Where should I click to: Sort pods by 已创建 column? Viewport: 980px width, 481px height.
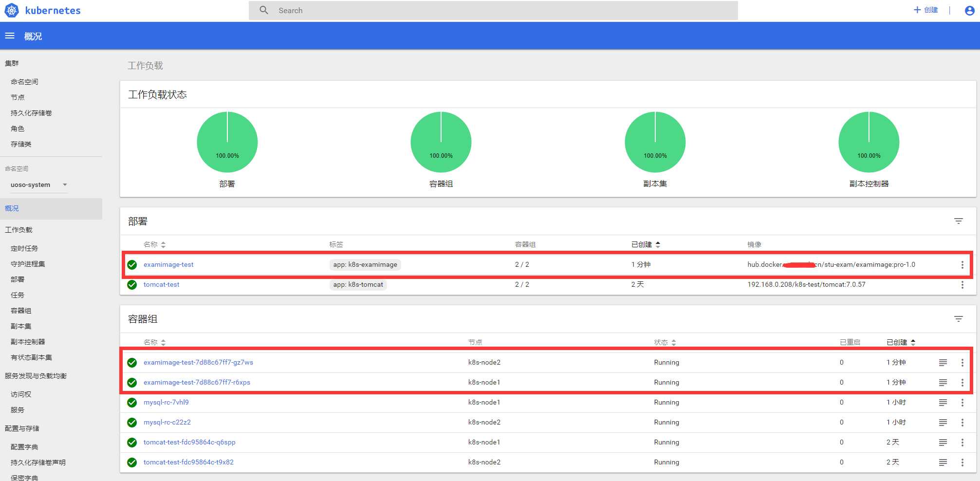[901, 342]
